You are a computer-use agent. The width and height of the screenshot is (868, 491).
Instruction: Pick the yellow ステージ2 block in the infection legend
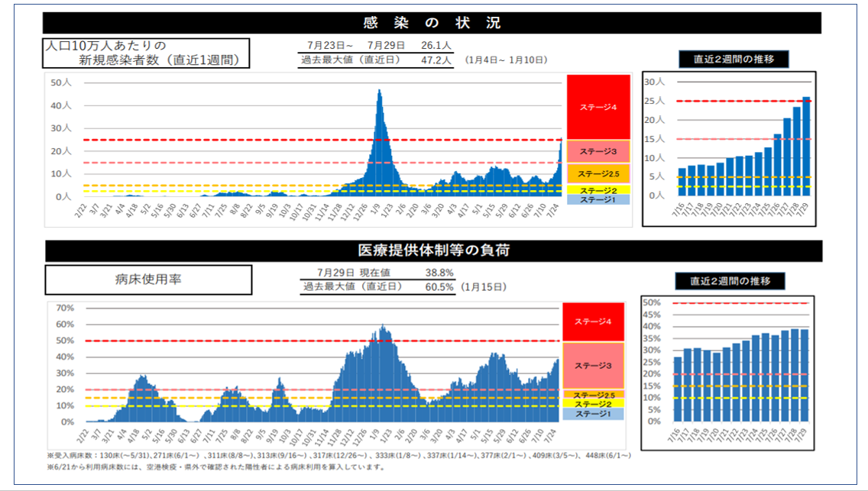tap(598, 190)
